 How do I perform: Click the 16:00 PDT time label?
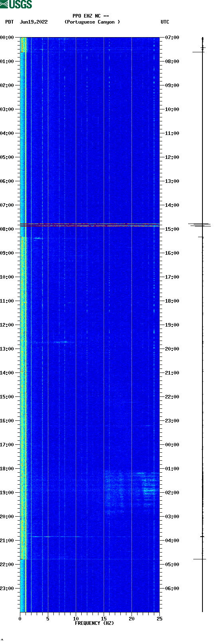click(x=7, y=420)
